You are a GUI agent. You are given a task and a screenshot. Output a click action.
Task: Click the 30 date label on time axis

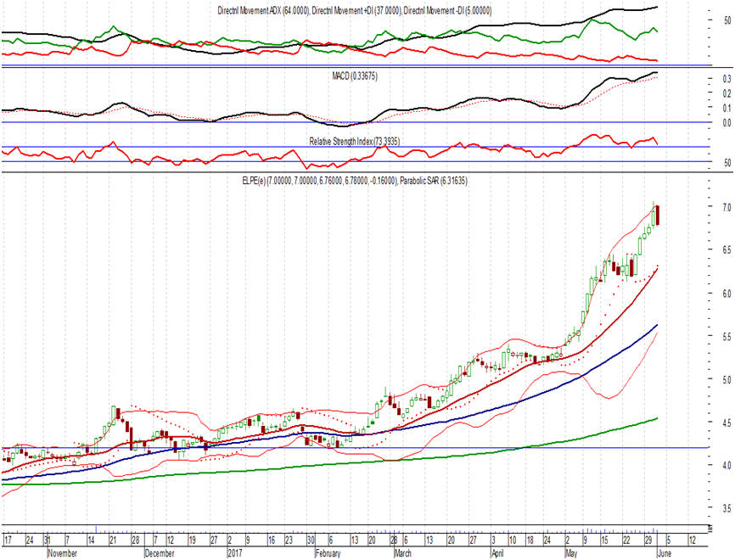point(311,540)
